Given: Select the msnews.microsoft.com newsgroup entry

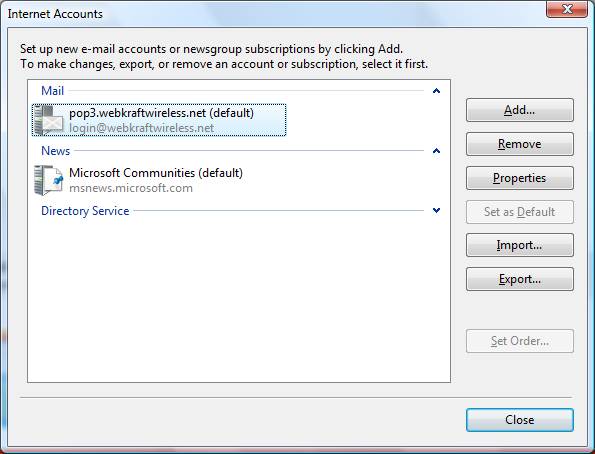Looking at the screenshot, I should click(x=139, y=180).
